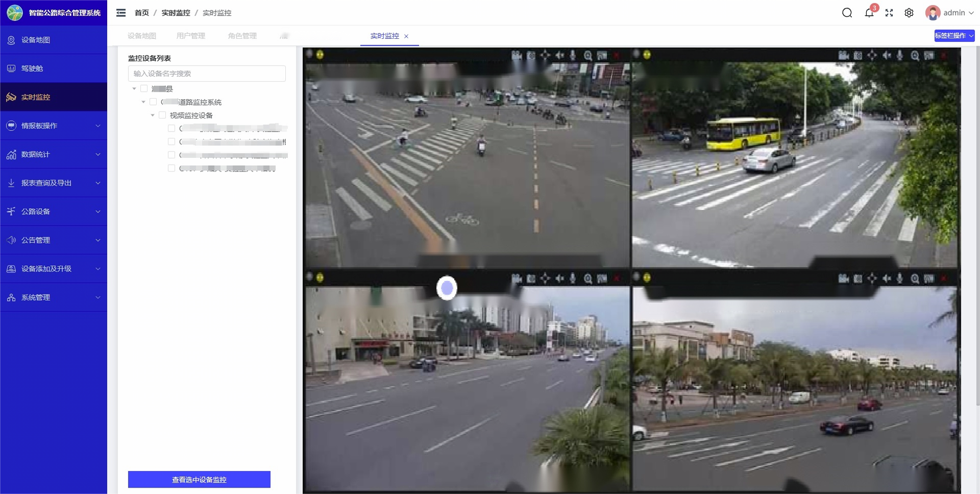Image resolution: width=980 pixels, height=494 pixels.
Task: Tick the first camera device checkbox
Action: tap(171, 129)
